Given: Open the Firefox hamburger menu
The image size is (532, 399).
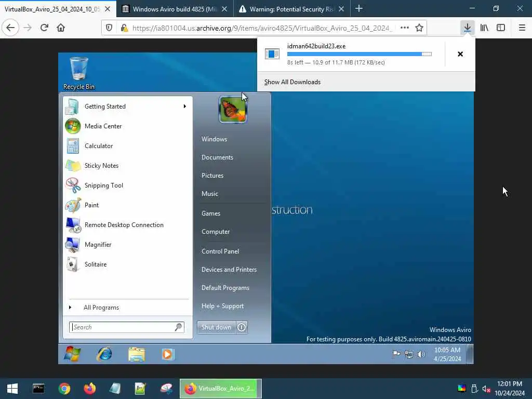Looking at the screenshot, I should (522, 28).
